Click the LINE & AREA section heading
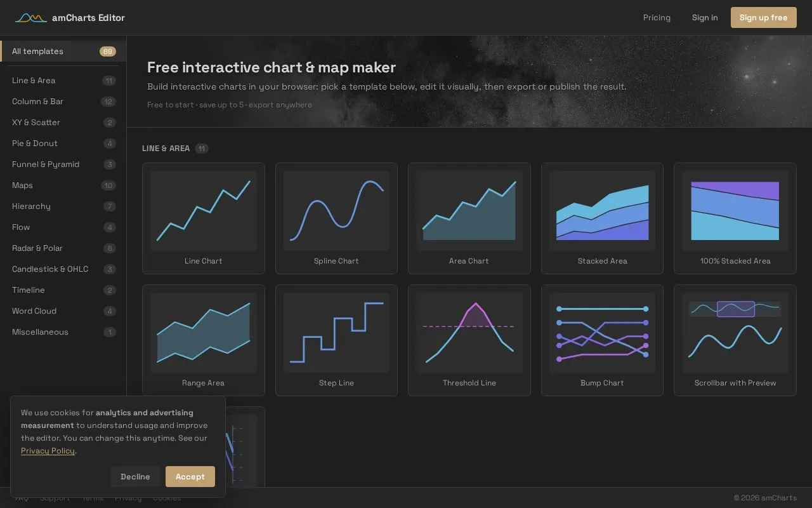Screen dimensions: 812x508 166,149
